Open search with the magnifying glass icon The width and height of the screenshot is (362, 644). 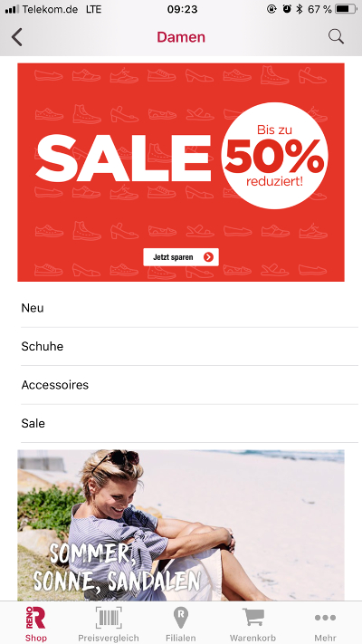(336, 36)
